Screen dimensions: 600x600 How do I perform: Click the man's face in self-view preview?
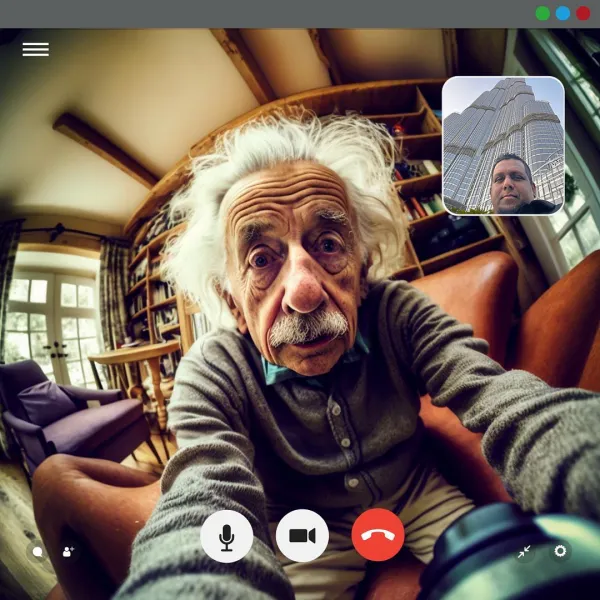[x=513, y=183]
